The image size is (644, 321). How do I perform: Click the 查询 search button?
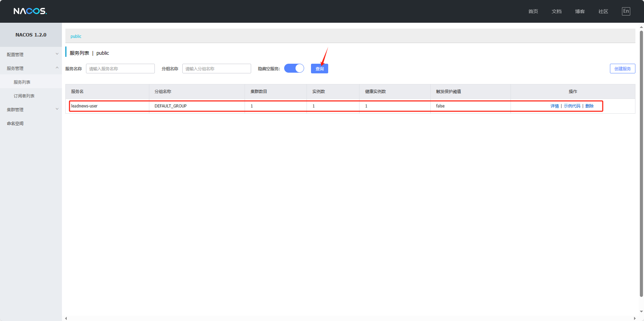(x=320, y=69)
